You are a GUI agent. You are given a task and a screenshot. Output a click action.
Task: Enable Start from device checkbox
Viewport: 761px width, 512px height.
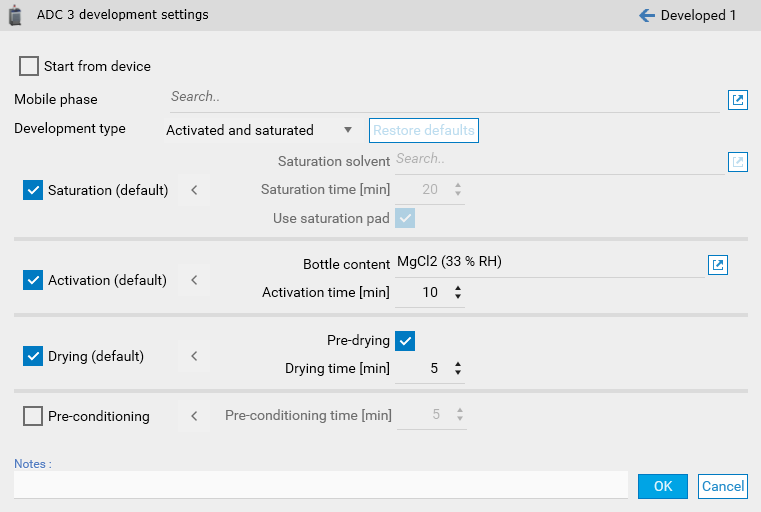(x=29, y=66)
